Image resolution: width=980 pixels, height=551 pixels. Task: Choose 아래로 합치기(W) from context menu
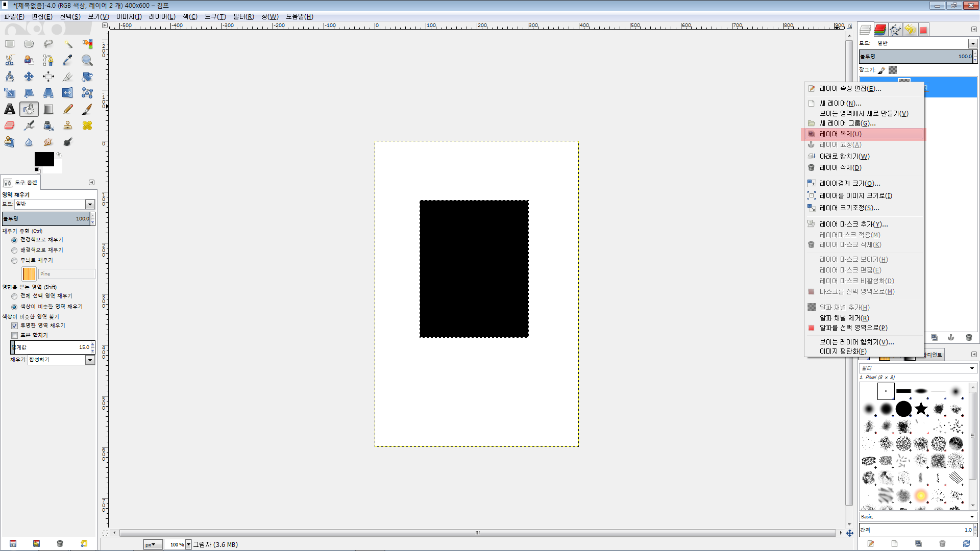pos(864,156)
